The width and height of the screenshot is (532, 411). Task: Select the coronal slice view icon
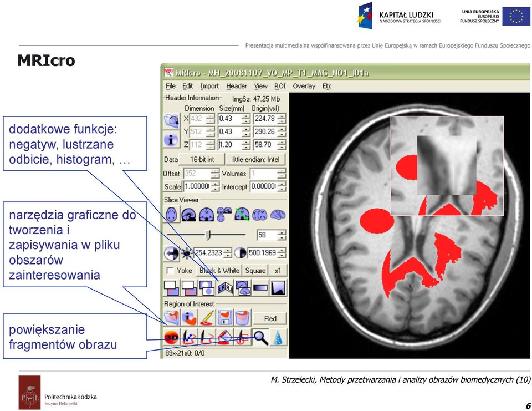[206, 215]
